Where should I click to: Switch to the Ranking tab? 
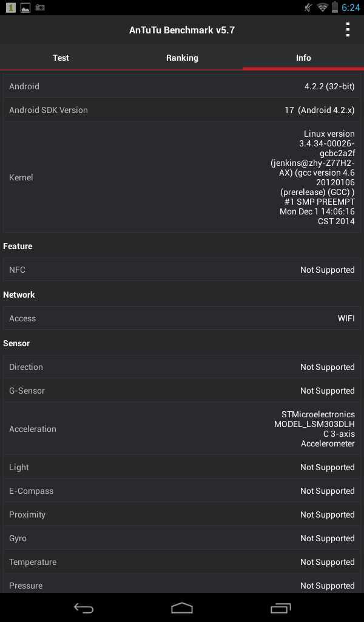pos(181,58)
